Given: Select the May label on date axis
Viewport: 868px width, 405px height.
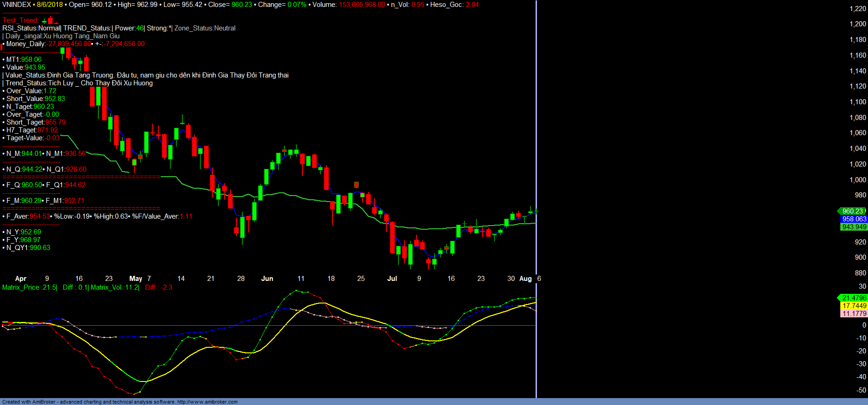Looking at the screenshot, I should 136,279.
